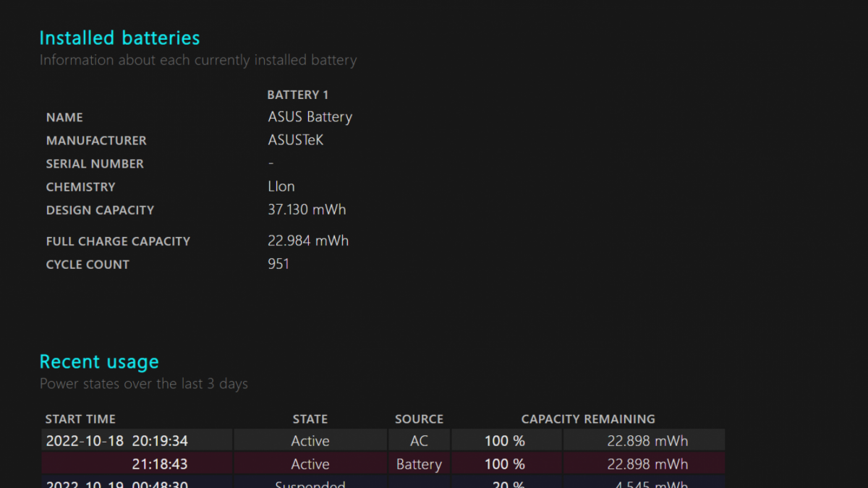The height and width of the screenshot is (488, 868).
Task: Select the 37.130 mWh design capacity value
Action: (306, 209)
